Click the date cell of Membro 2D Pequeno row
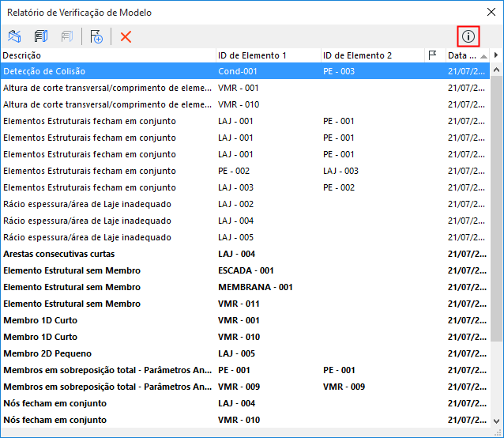This screenshot has width=504, height=438. 467,353
